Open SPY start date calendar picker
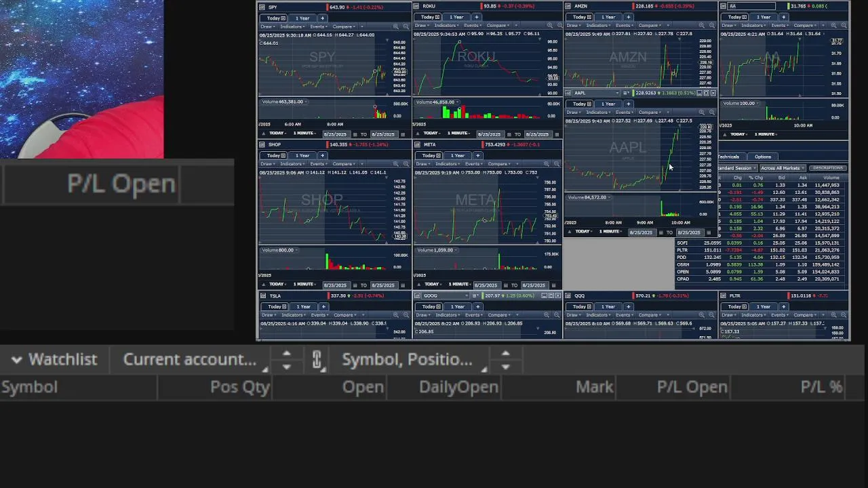The width and height of the screenshot is (868, 488). (x=355, y=134)
